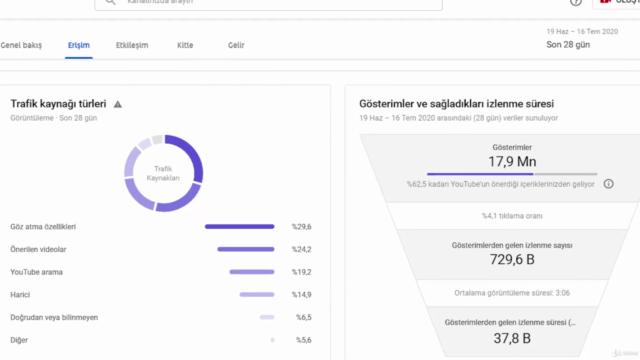This screenshot has width=640, height=360.
Task: Click Gösterimlerden gelen izlenme sayısı label
Action: tap(512, 245)
